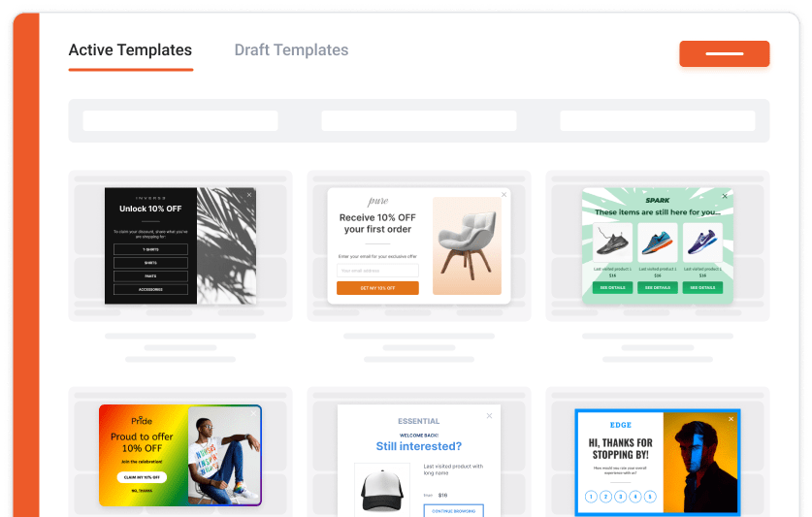Select the purple sneaker product image
Screen dimensions: 812x517
click(x=702, y=242)
